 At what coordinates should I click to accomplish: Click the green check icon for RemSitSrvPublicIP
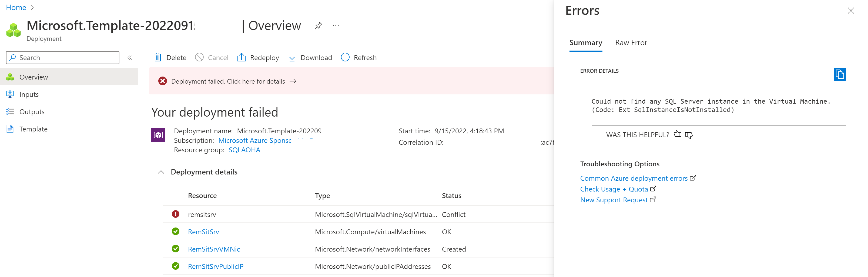point(176,266)
